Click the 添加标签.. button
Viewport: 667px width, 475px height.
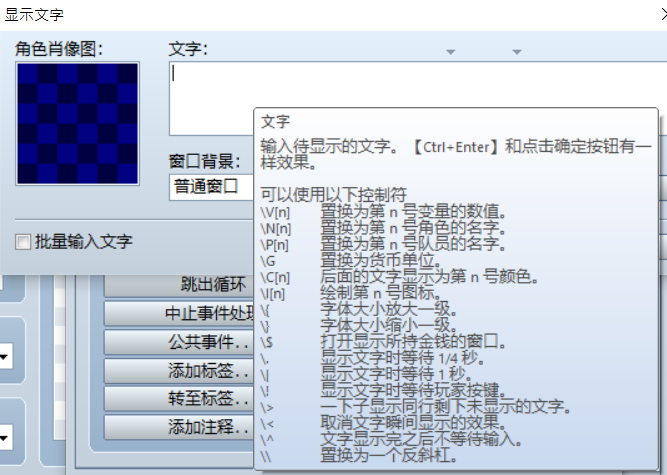[179, 370]
